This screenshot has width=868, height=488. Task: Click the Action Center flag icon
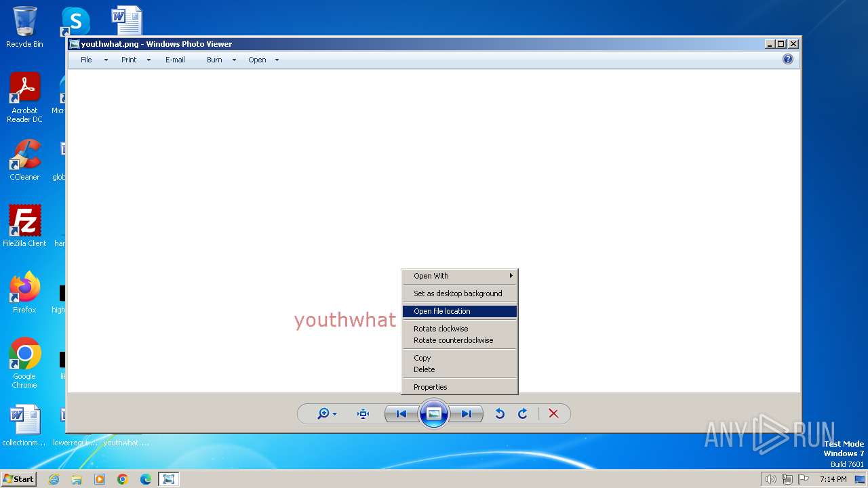pos(804,479)
